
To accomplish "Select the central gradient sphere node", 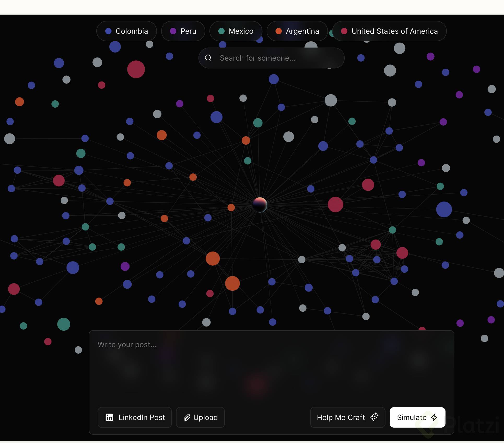I will (x=260, y=205).
